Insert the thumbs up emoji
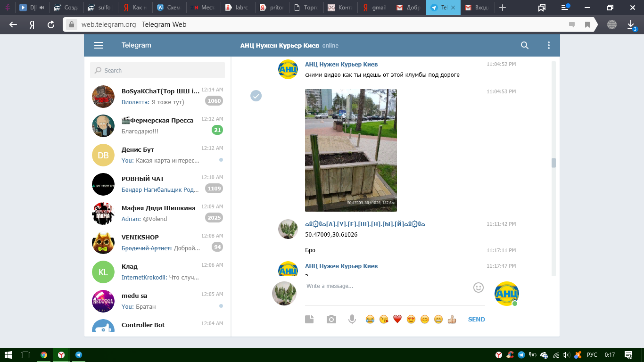644x362 pixels. (x=452, y=320)
